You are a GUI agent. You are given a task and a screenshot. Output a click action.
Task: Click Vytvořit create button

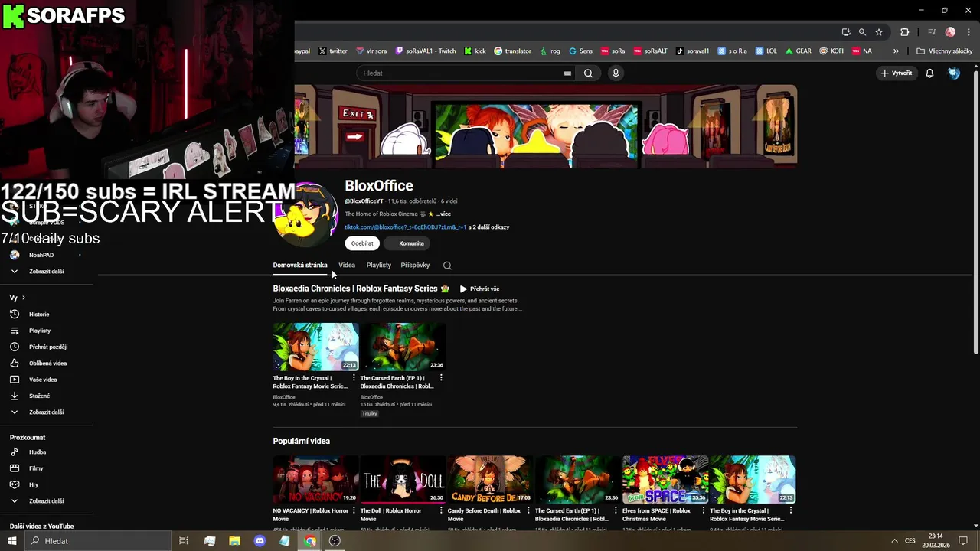[897, 73]
